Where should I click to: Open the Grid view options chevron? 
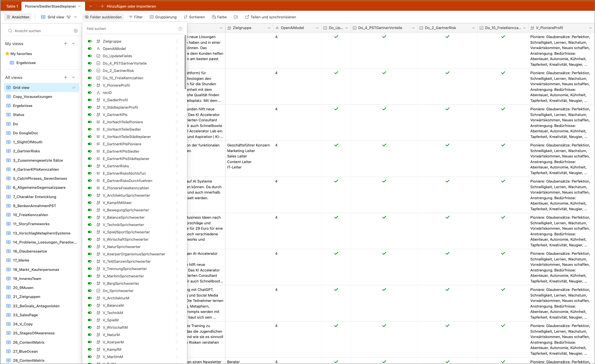[75, 17]
